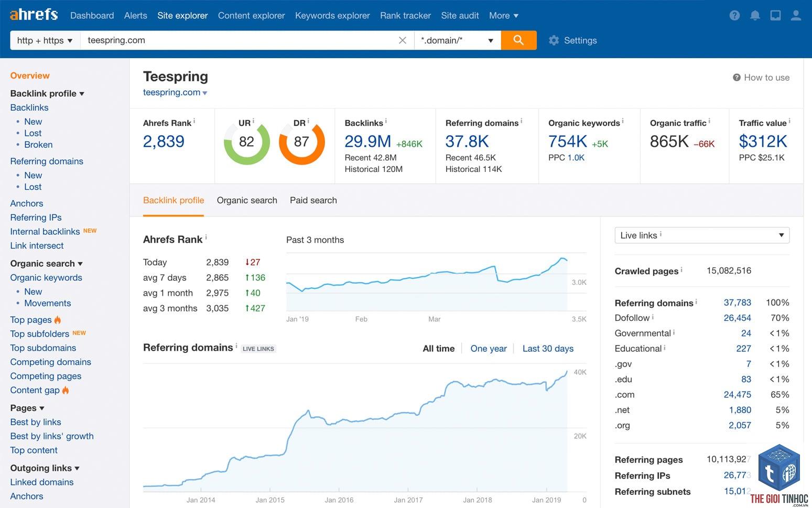Click the 29.9M backlinks value
Image resolution: width=812 pixels, height=508 pixels.
pos(368,141)
